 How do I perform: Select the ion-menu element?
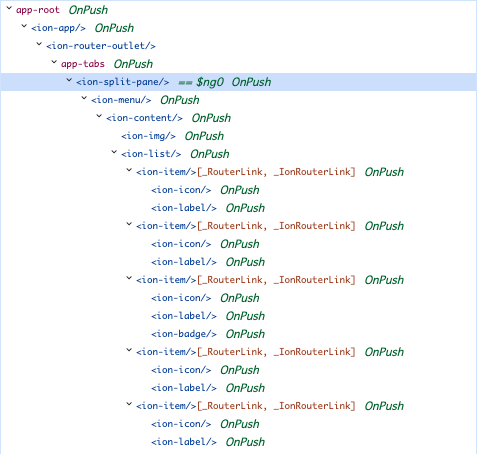[x=121, y=100]
